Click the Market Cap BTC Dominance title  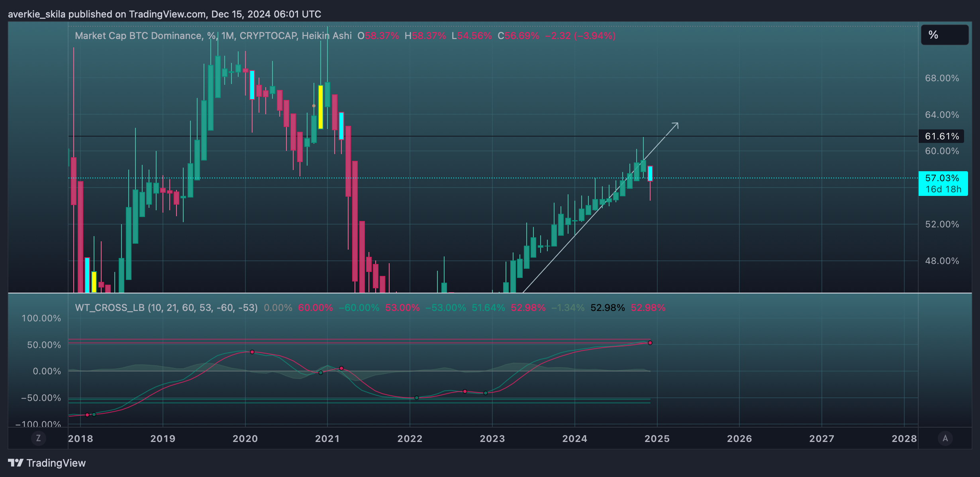pyautogui.click(x=213, y=36)
